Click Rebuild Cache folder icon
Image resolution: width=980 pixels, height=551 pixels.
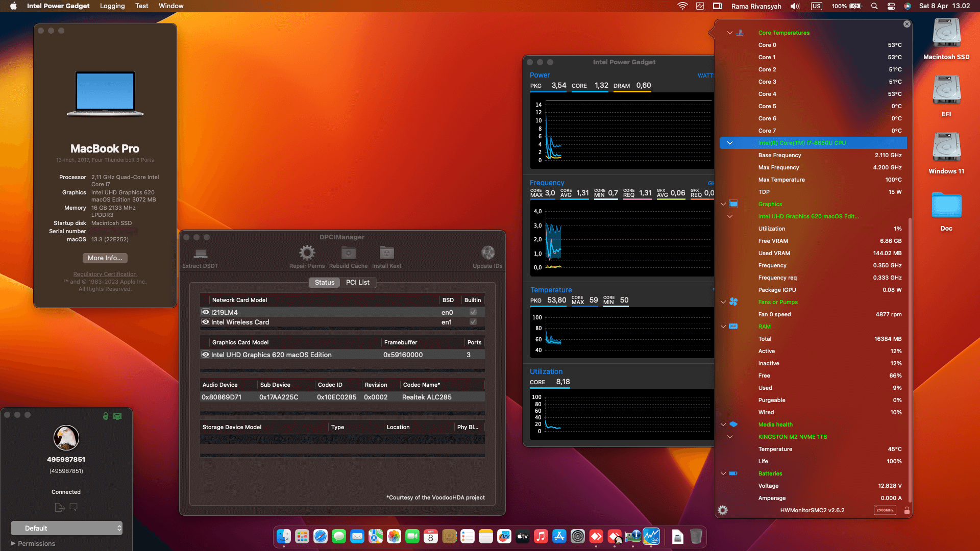pyautogui.click(x=348, y=253)
